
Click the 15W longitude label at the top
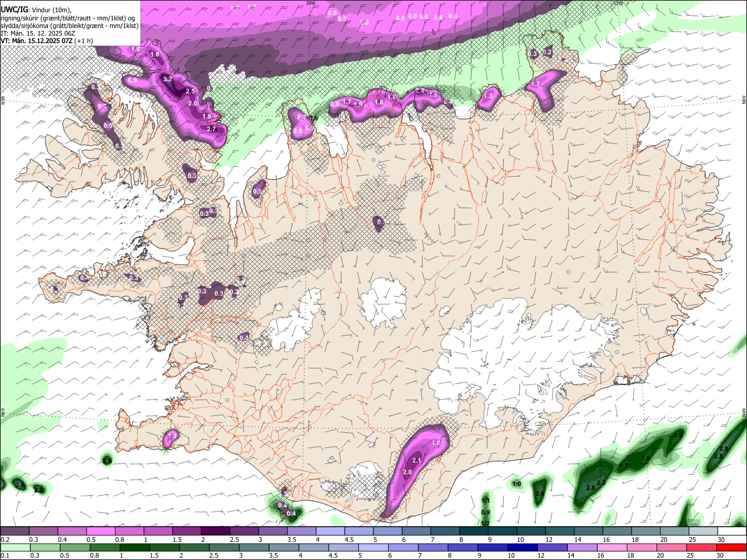tap(618, 3)
